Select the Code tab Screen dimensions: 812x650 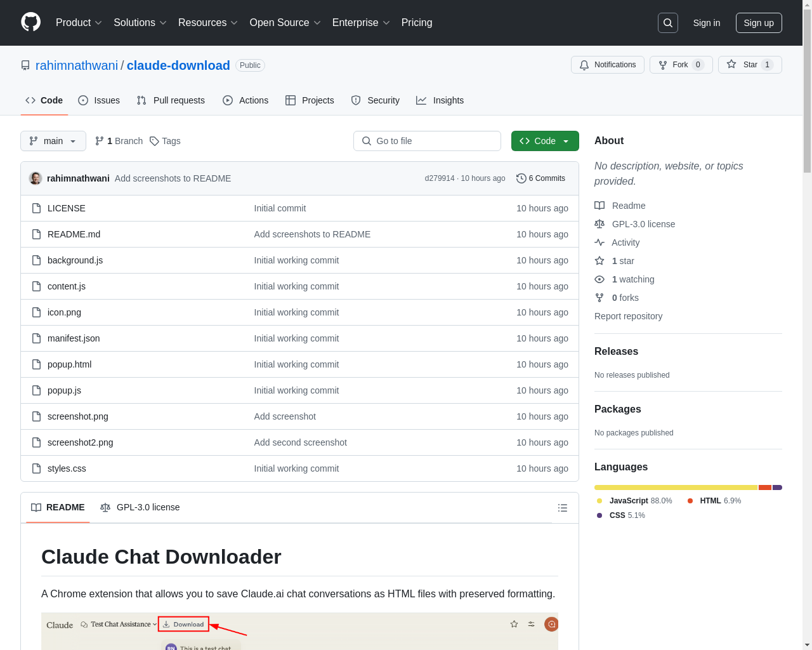[x=44, y=100]
